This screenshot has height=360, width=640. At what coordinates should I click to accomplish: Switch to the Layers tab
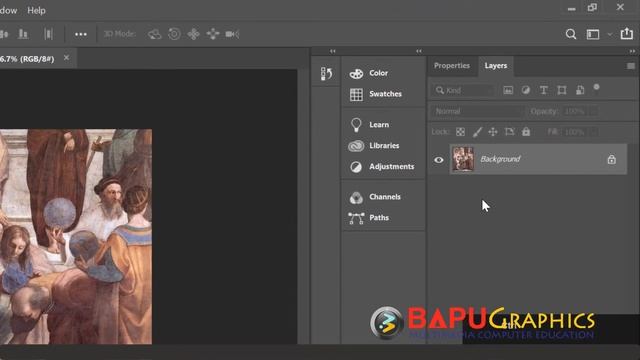click(x=496, y=66)
